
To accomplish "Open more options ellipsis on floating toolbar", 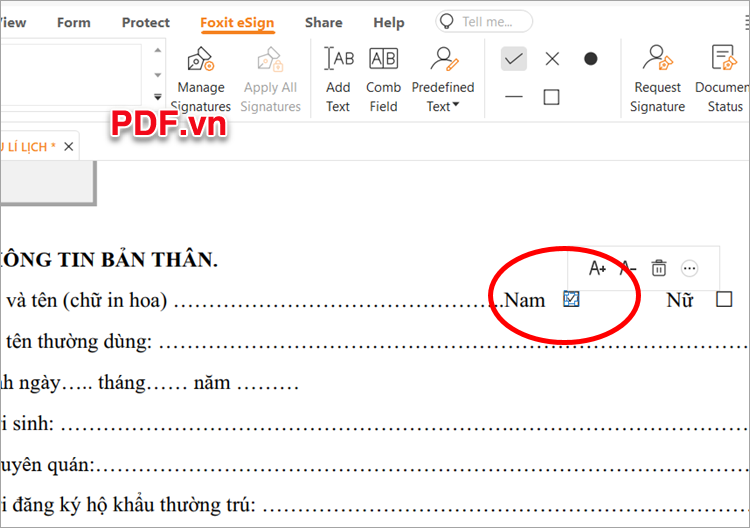I will (689, 268).
